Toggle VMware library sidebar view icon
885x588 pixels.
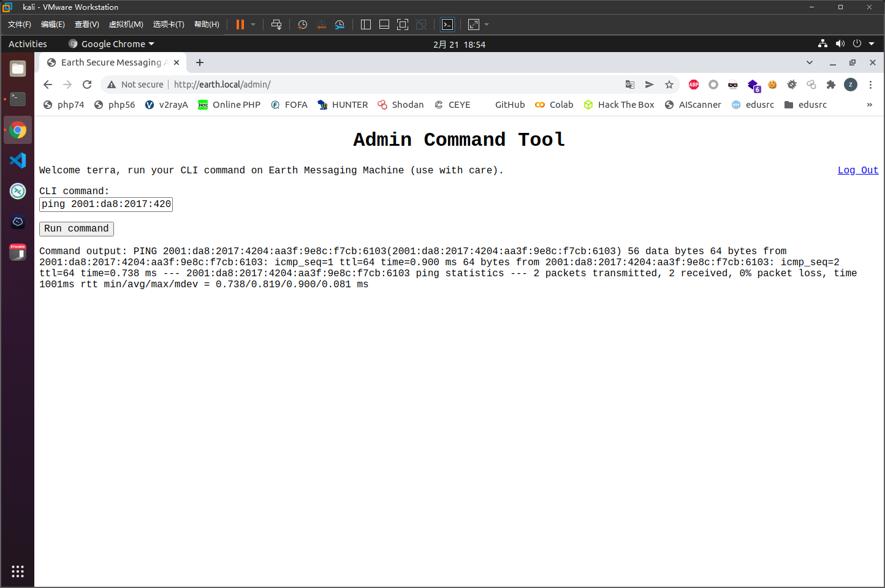tap(366, 24)
